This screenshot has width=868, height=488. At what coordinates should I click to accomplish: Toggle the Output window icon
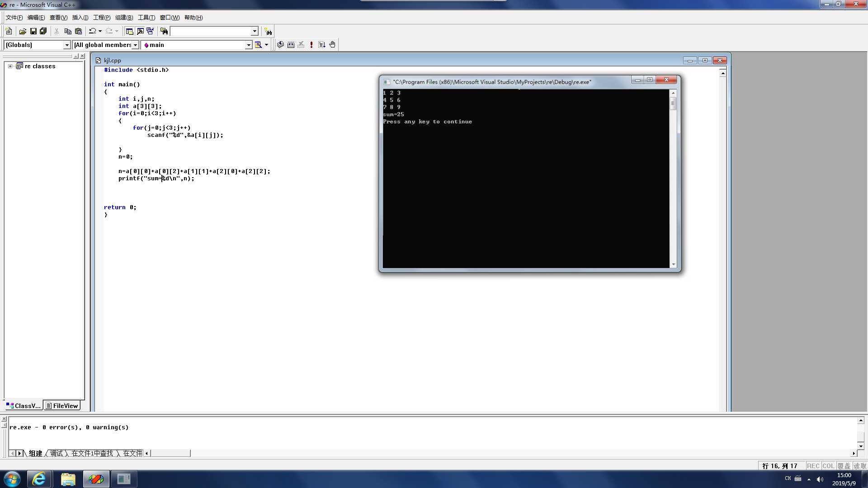pyautogui.click(x=140, y=31)
